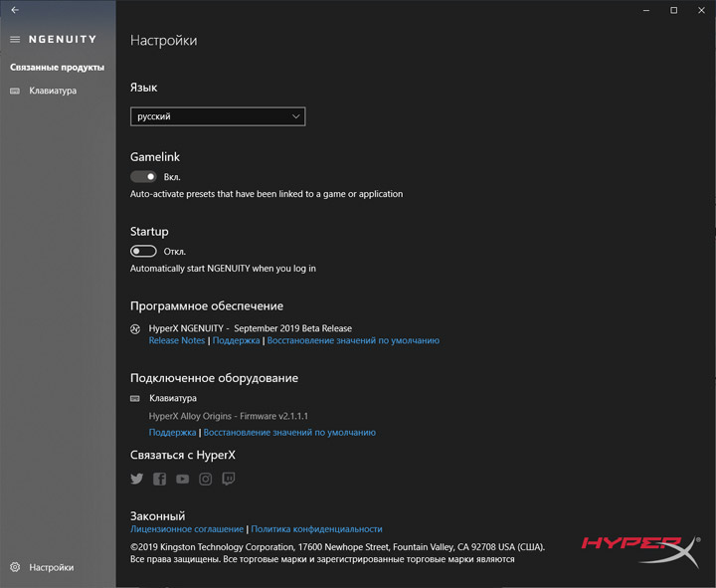Open the Release Notes link

177,340
